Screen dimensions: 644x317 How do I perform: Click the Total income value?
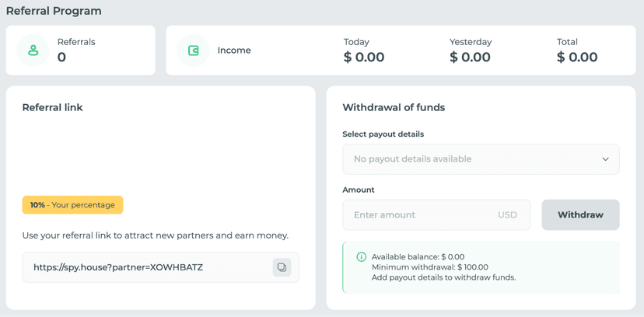(x=577, y=57)
